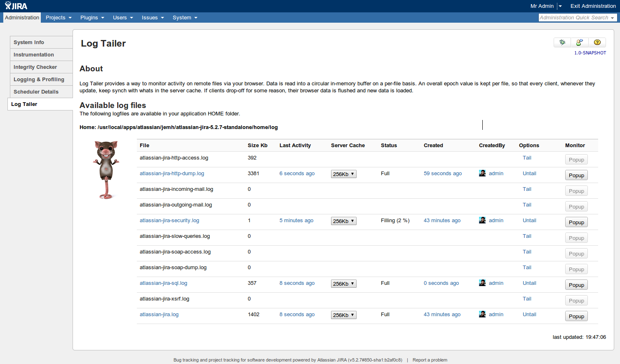
Task: Open atlassian-jira.log file link
Action: tap(159, 314)
